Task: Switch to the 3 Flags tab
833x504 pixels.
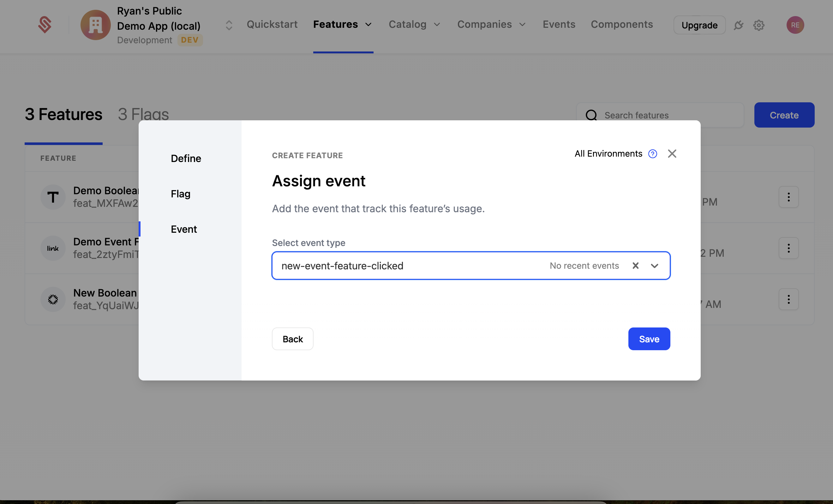Action: click(143, 114)
